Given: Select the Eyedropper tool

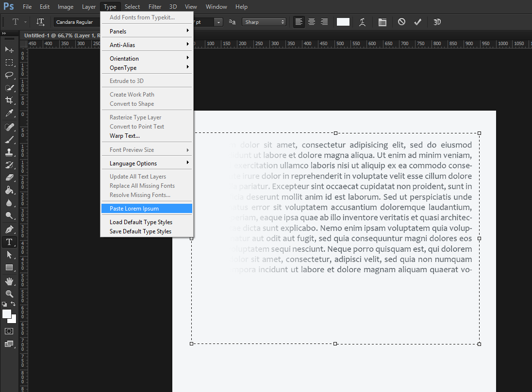Looking at the screenshot, I should coord(9,114).
